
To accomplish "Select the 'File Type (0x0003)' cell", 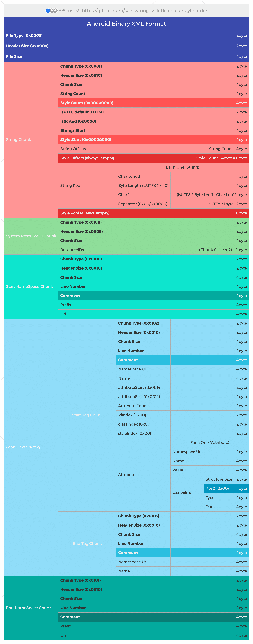I will pyautogui.click(x=31, y=36).
